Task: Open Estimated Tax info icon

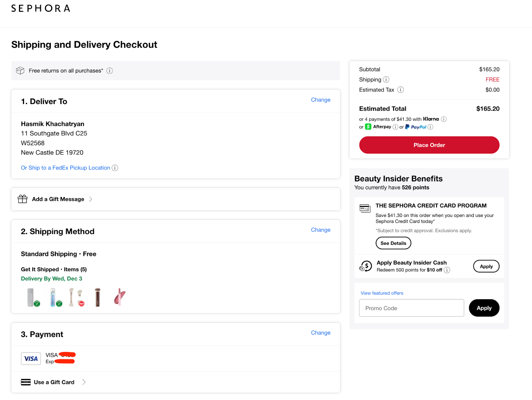Action: click(x=401, y=90)
